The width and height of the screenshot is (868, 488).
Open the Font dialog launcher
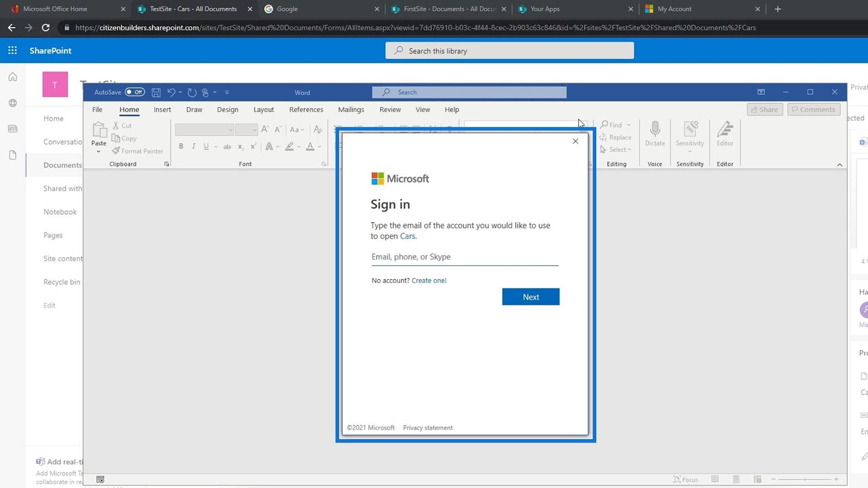324,164
